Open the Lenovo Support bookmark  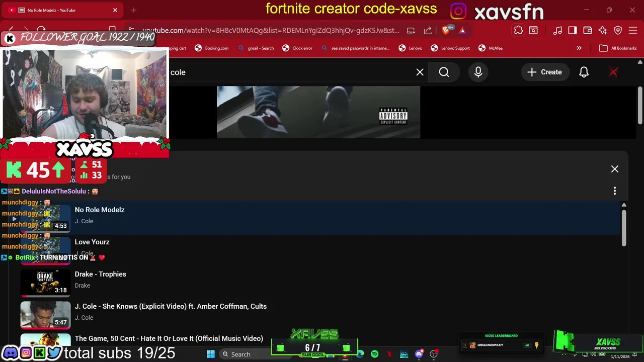click(450, 48)
